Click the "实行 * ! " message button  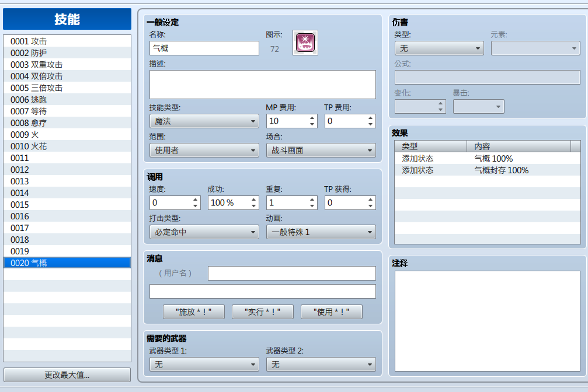point(263,312)
